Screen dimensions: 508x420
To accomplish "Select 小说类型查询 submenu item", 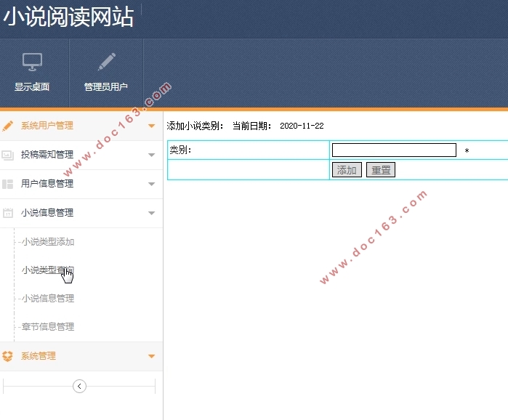I will point(48,270).
